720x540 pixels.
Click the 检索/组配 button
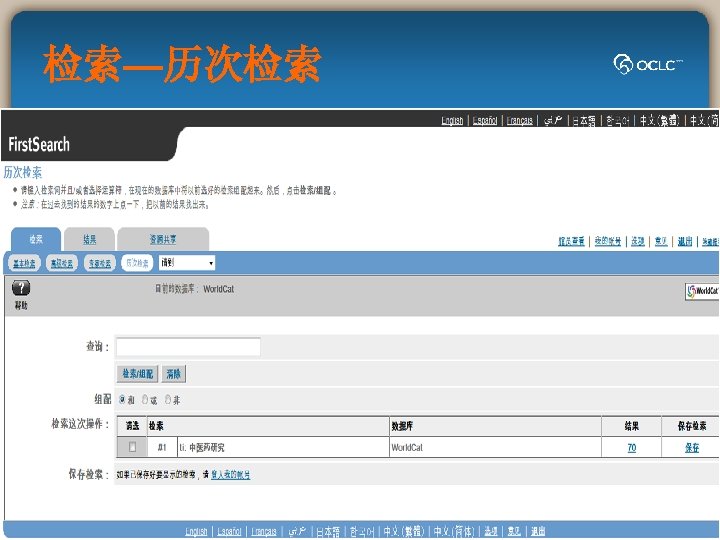[x=137, y=374]
